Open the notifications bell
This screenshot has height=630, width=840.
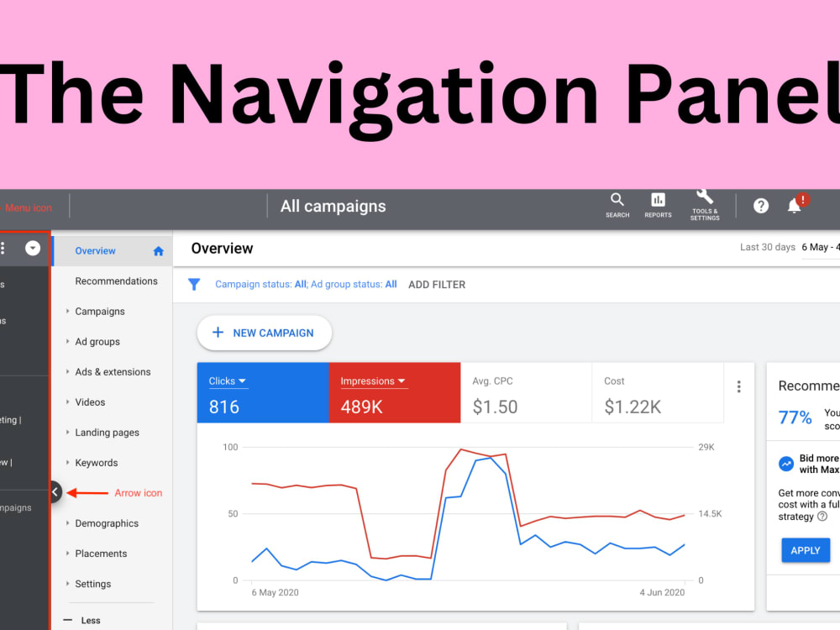pos(795,206)
